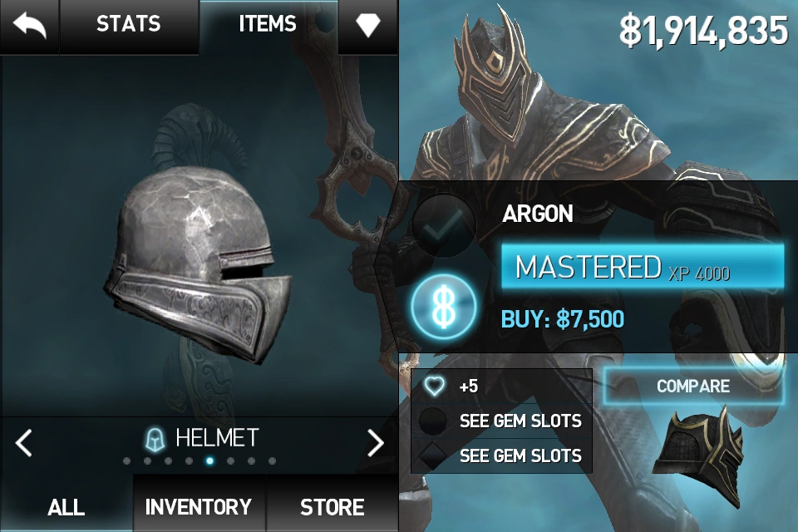Open the STATS tab
This screenshot has height=532, width=798.
[129, 24]
